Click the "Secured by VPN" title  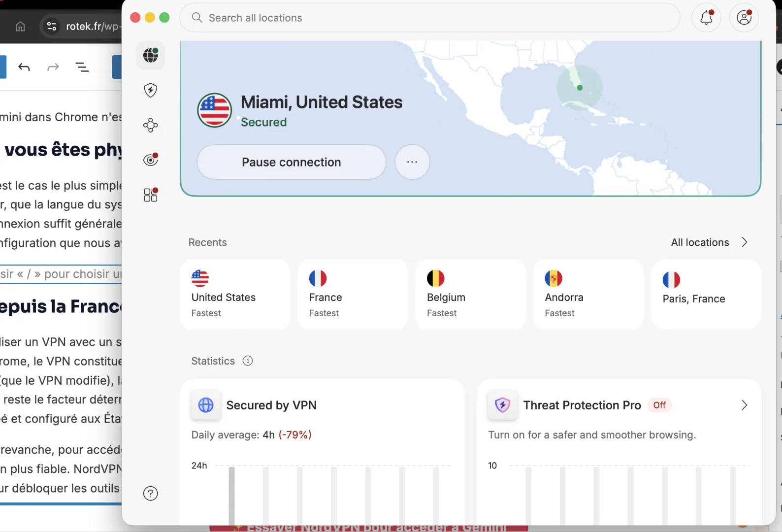coord(271,405)
